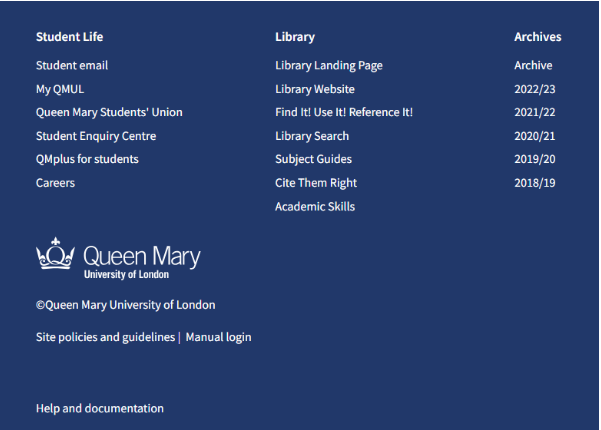Image resolution: width=601 pixels, height=430 pixels.
Task: Select the 2021/22 archive
Action: (535, 112)
